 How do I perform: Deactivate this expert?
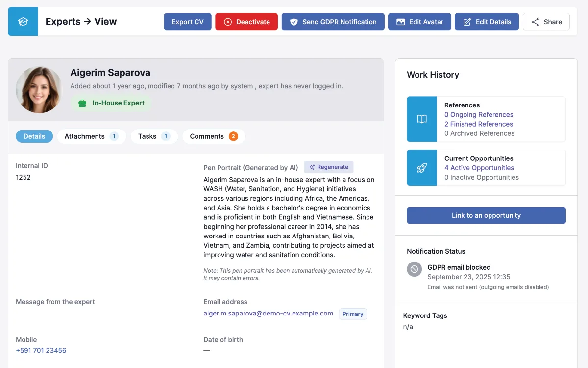point(246,22)
